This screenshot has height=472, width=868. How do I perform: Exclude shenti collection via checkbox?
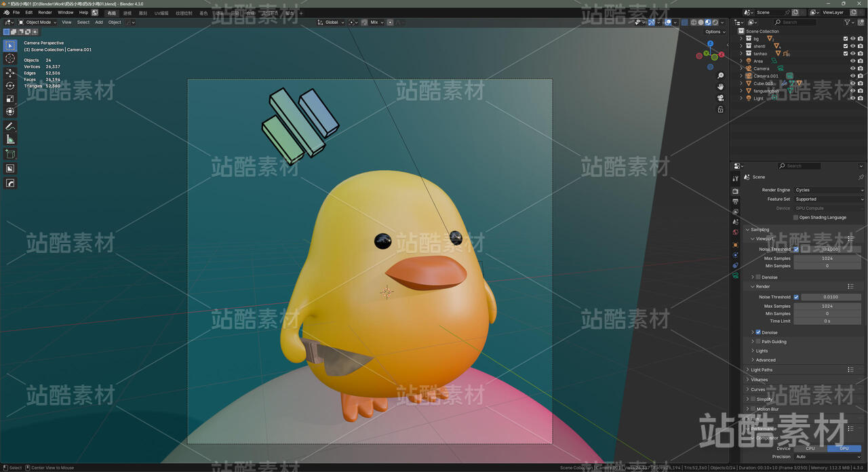846,46
